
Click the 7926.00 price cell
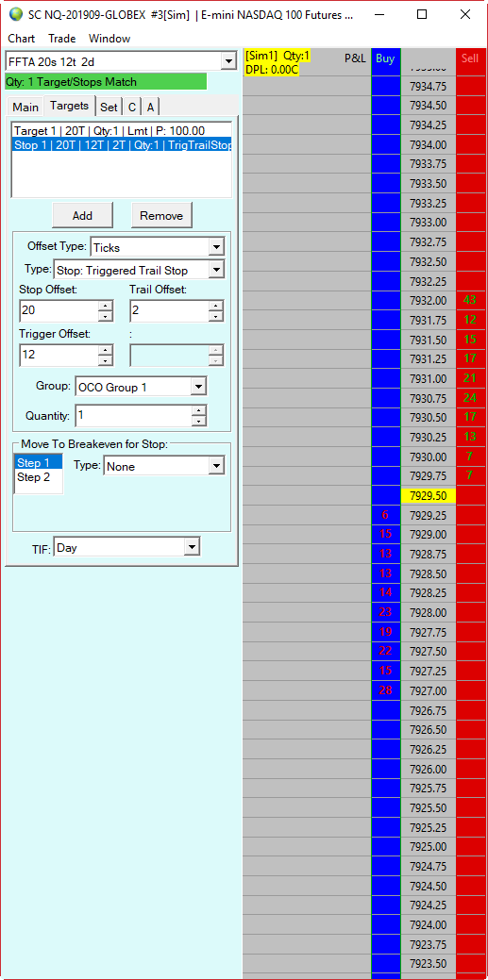428,769
